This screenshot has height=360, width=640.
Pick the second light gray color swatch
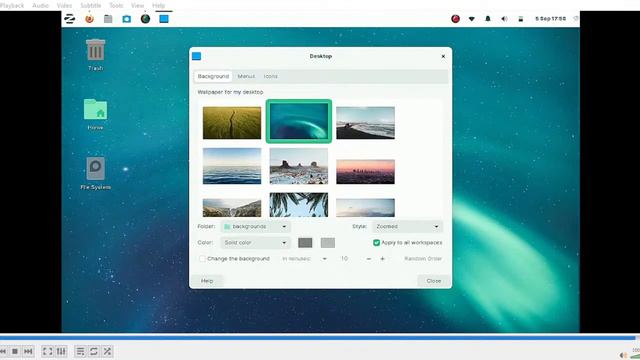tap(328, 243)
